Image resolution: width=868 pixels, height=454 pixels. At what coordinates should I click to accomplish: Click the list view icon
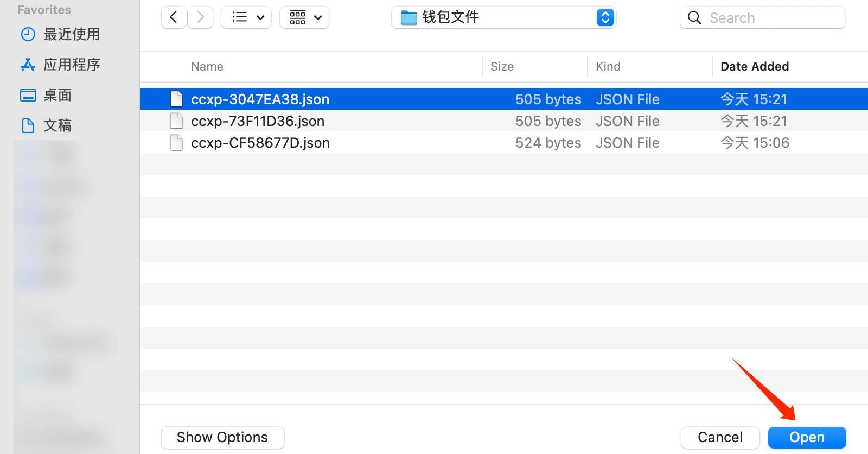point(239,17)
